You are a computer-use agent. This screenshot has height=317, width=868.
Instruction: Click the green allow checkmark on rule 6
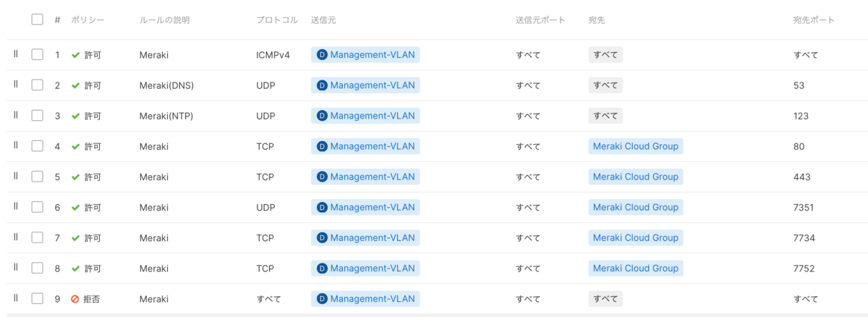(x=75, y=208)
